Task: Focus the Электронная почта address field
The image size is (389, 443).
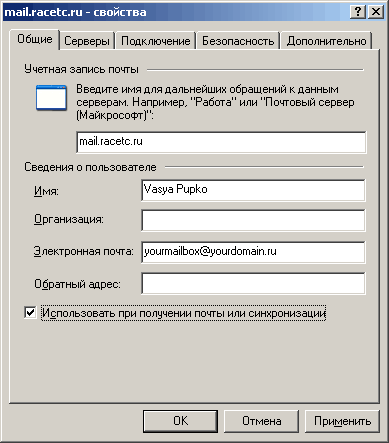Action: coord(253,252)
